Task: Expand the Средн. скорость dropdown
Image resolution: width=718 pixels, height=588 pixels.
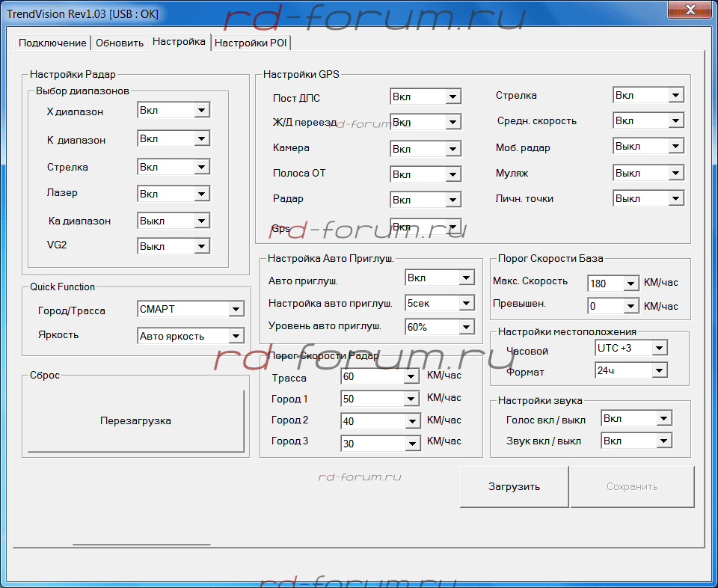Action: pyautogui.click(x=648, y=120)
